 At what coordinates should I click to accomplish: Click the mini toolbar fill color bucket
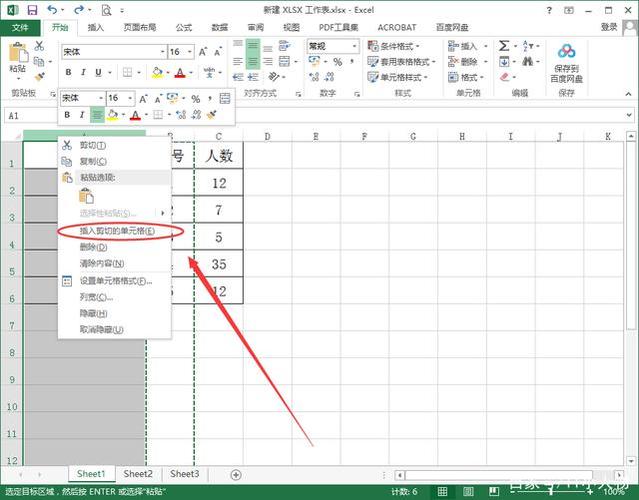(x=112, y=115)
